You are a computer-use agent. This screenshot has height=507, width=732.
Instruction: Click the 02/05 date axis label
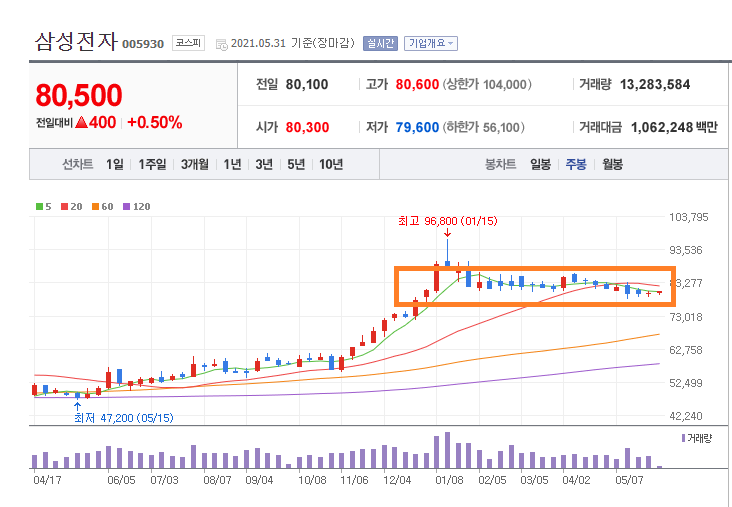(x=492, y=480)
